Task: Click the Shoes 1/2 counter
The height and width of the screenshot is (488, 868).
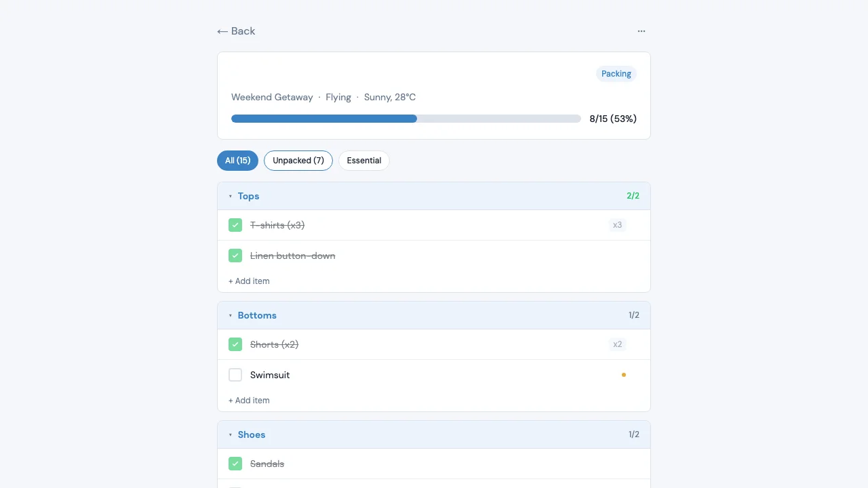Action: click(x=634, y=434)
